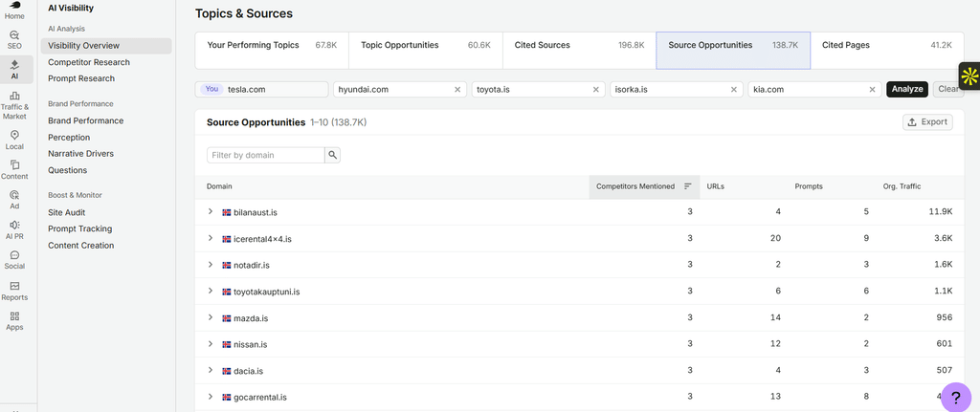Sort by the URLs column header
The width and height of the screenshot is (980, 412).
(715, 186)
